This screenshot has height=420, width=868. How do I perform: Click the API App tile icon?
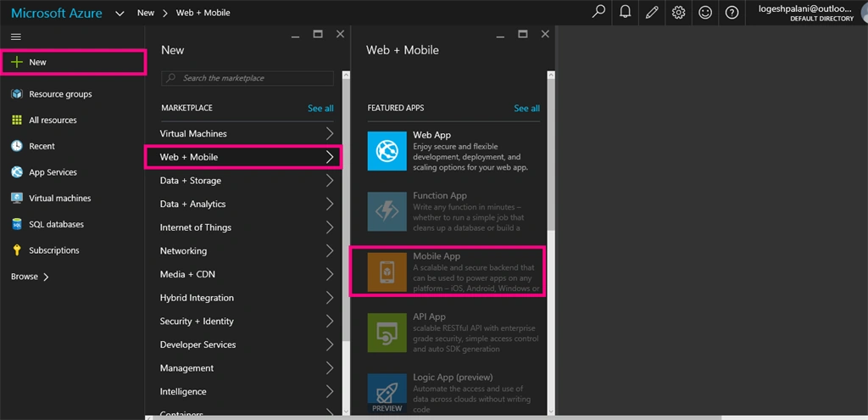387,333
